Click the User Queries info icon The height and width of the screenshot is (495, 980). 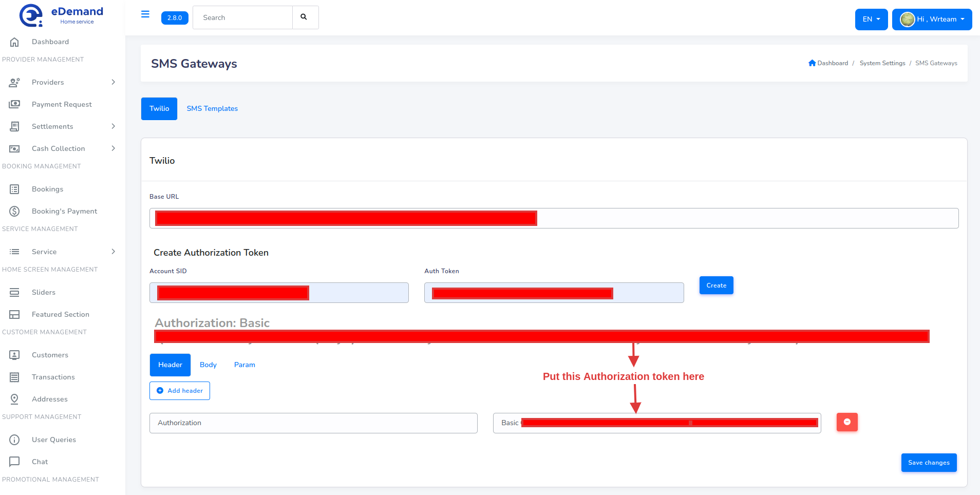(14, 440)
